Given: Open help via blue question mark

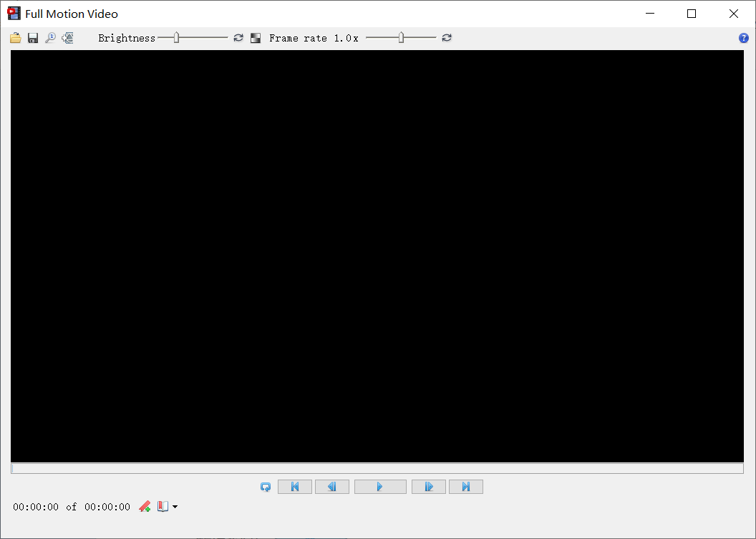Looking at the screenshot, I should (x=743, y=38).
